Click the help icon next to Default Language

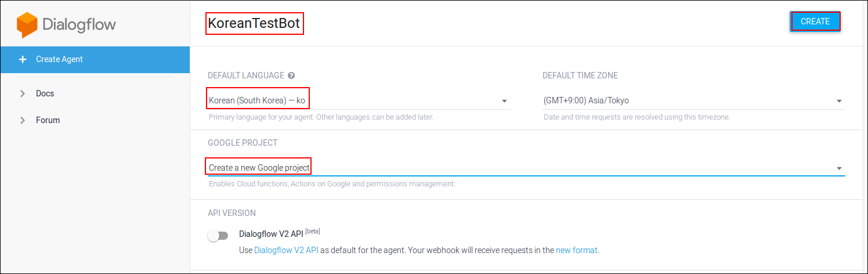point(291,75)
